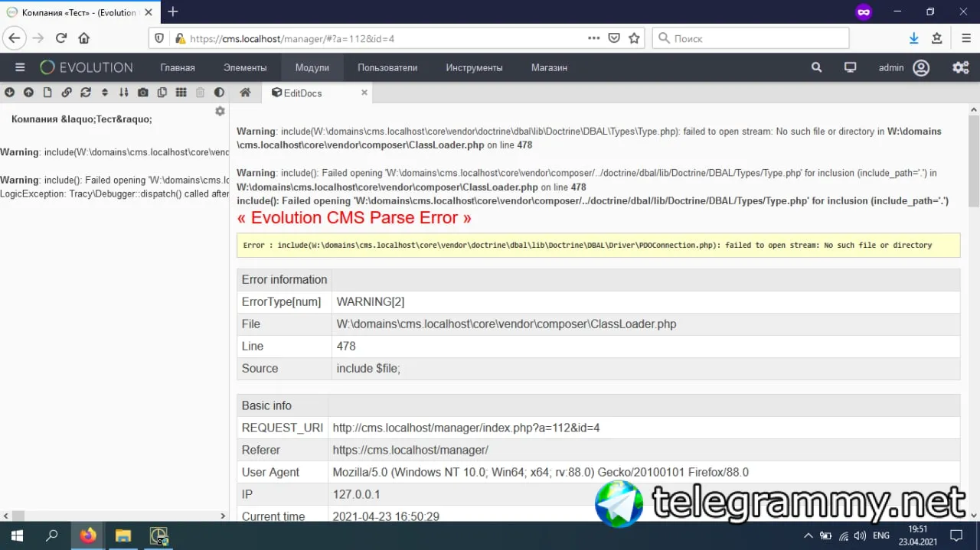980x550 pixels.
Task: Open tree sort options up-down arrows icon
Action: 105,93
